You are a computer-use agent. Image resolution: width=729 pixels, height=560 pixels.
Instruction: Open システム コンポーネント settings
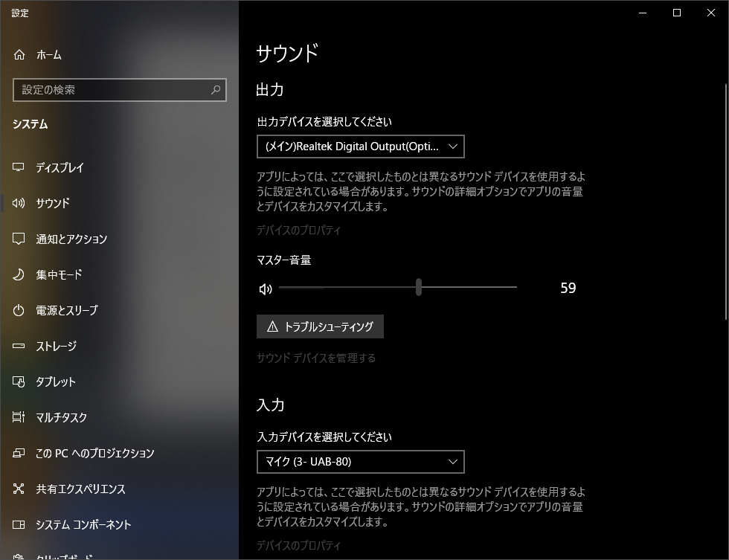click(x=83, y=525)
